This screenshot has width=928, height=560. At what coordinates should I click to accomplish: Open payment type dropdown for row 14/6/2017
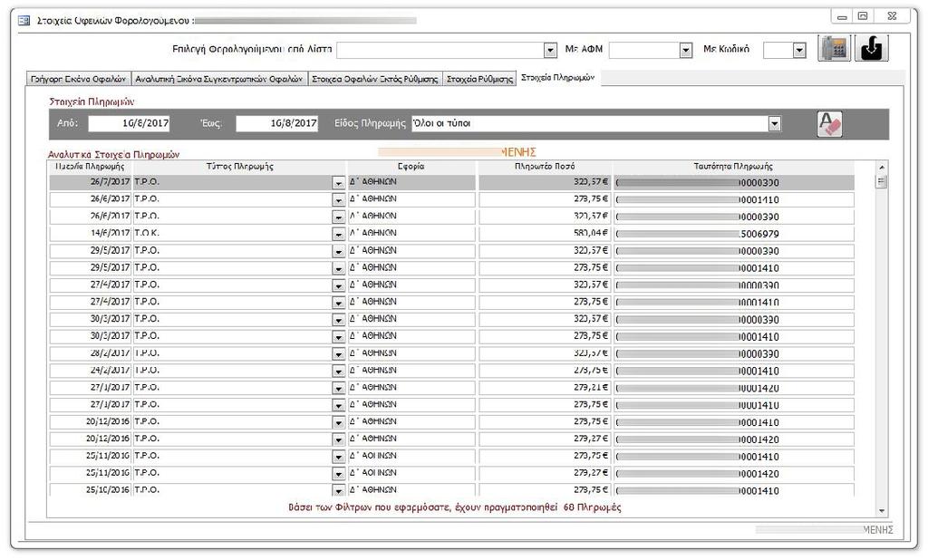tap(338, 235)
